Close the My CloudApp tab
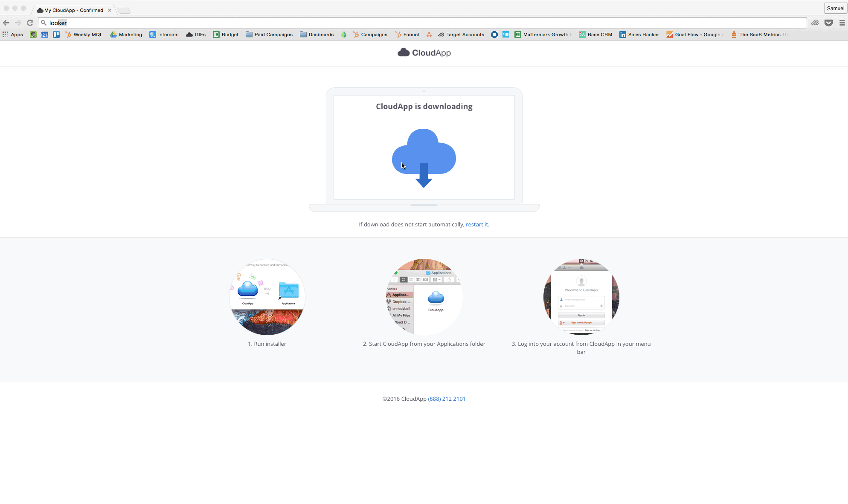The width and height of the screenshot is (848, 504). (x=110, y=10)
